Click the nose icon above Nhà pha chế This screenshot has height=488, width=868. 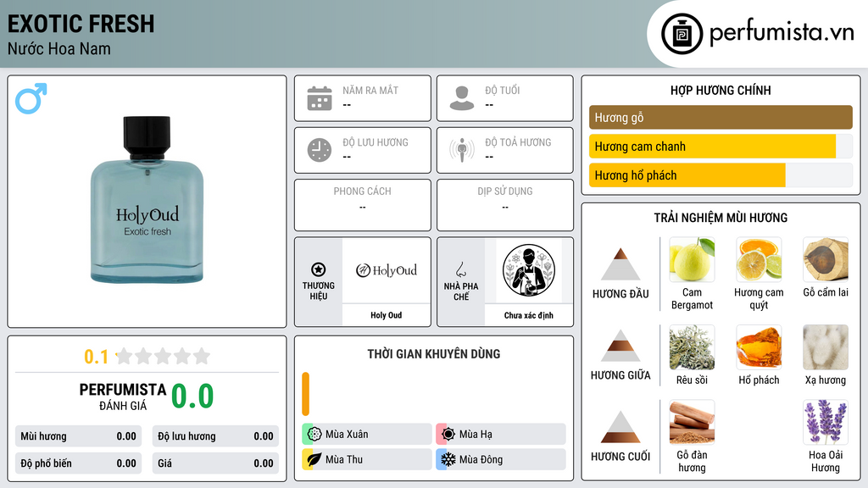pyautogui.click(x=460, y=269)
